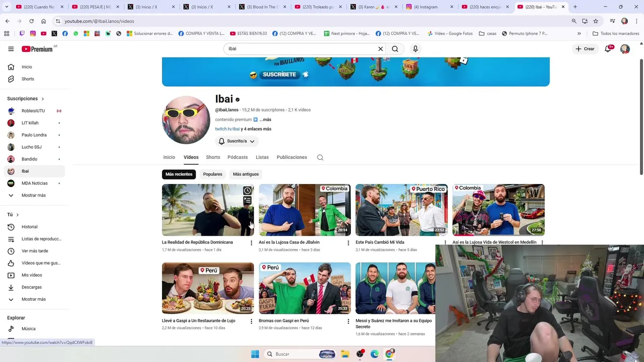Open Windows Start button

(255, 354)
